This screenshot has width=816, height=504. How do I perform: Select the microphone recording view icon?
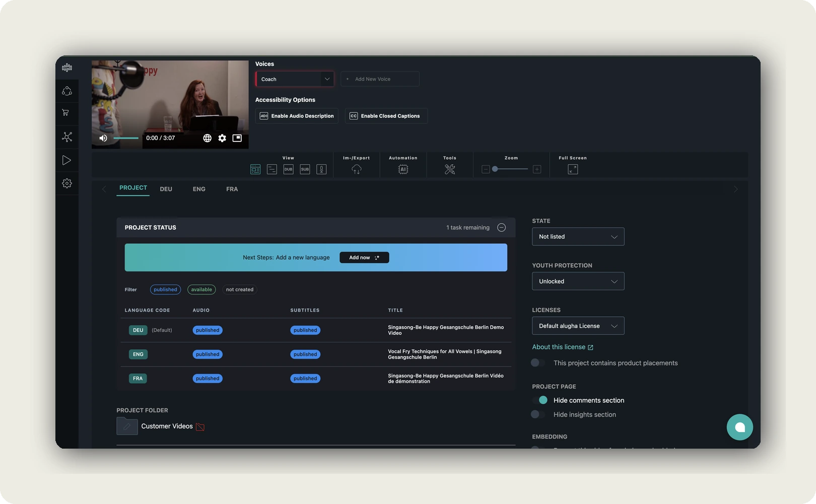pyautogui.click(x=321, y=169)
